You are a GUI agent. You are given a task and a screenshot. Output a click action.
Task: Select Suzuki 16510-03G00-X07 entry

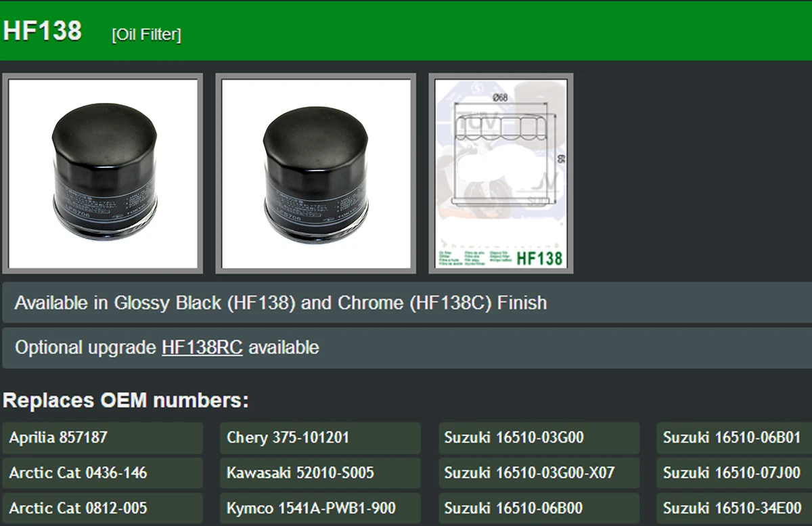[539, 473]
